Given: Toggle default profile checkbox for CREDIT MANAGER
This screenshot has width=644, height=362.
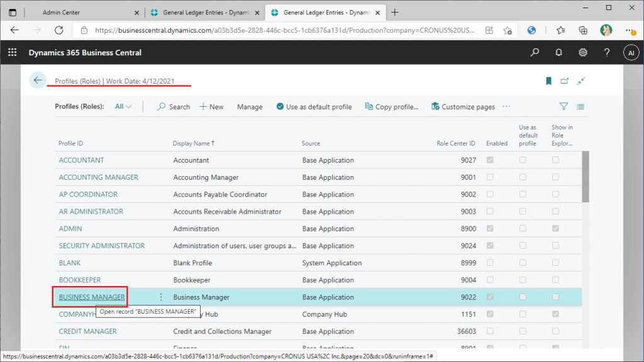Looking at the screenshot, I should click(x=523, y=331).
